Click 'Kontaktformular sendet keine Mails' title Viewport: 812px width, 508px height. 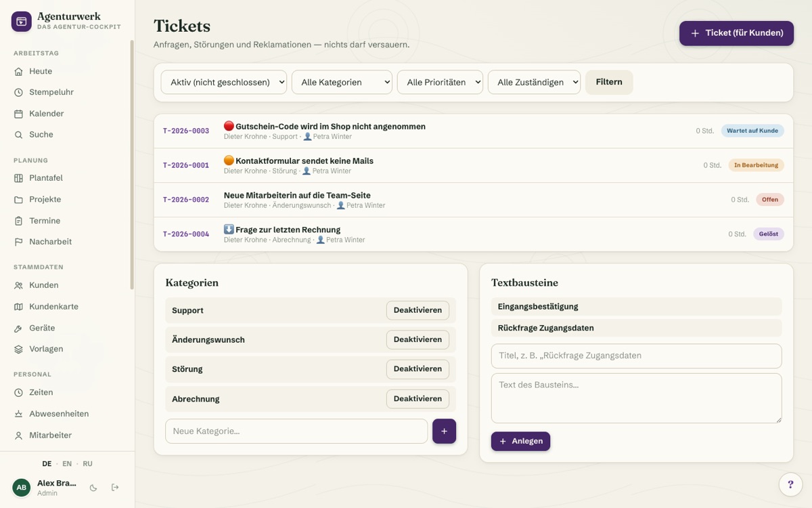(x=304, y=161)
